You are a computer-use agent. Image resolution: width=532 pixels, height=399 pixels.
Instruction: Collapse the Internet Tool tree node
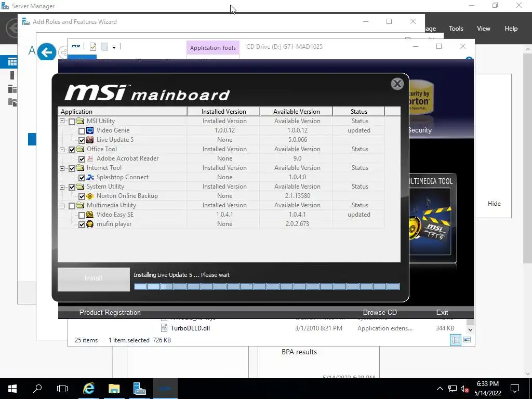click(62, 168)
